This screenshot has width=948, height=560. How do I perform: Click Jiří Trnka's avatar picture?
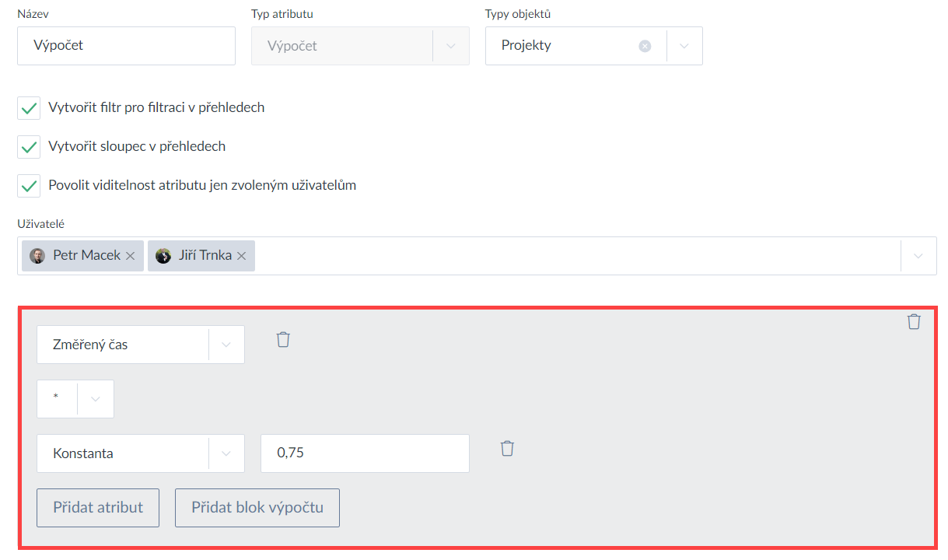point(163,256)
